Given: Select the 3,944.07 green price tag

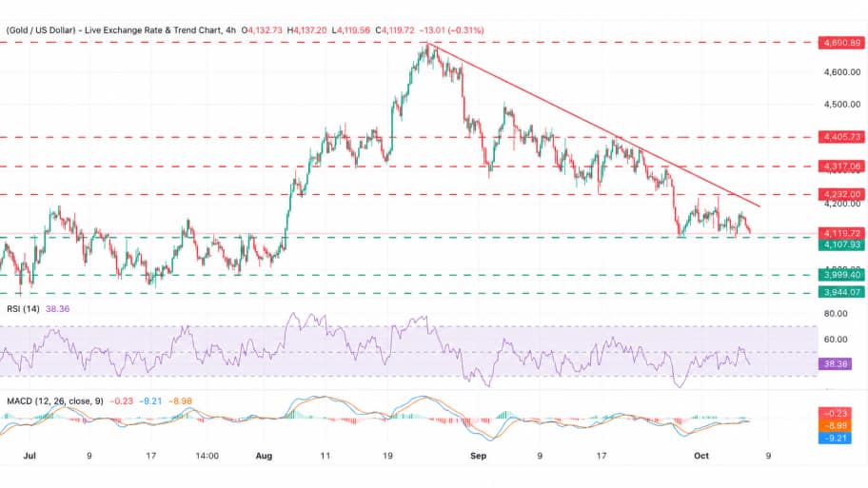Looking at the screenshot, I should [841, 292].
